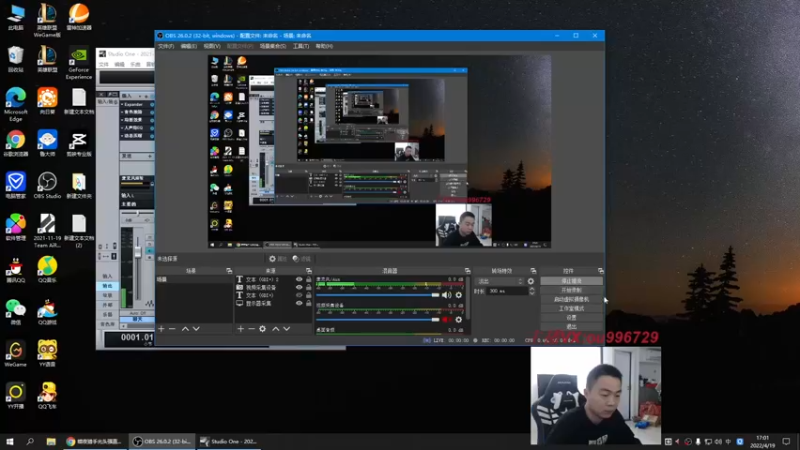Remove selected source with minus icon
This screenshot has height=450, width=800.
coord(251,329)
